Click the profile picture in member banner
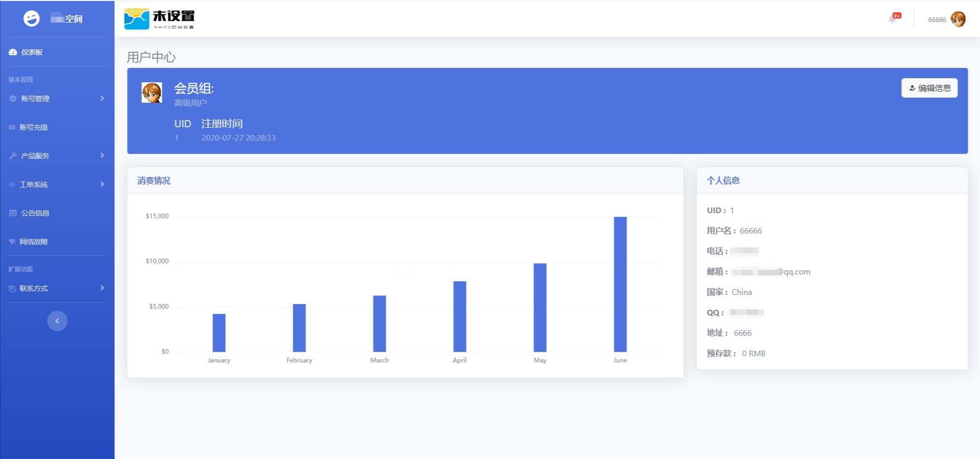The image size is (980, 459). (x=152, y=93)
